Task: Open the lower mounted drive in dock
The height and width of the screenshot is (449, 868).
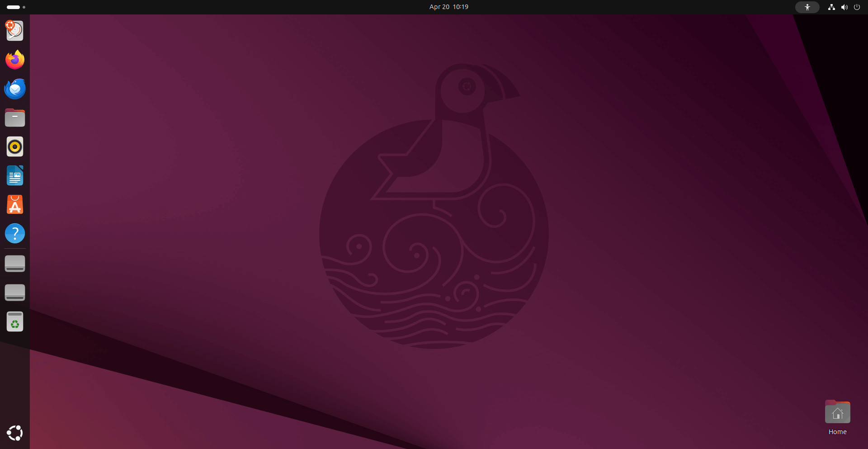Action: click(x=15, y=293)
